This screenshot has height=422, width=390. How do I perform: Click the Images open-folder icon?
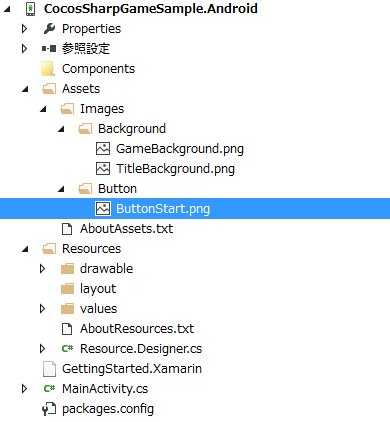coord(67,109)
